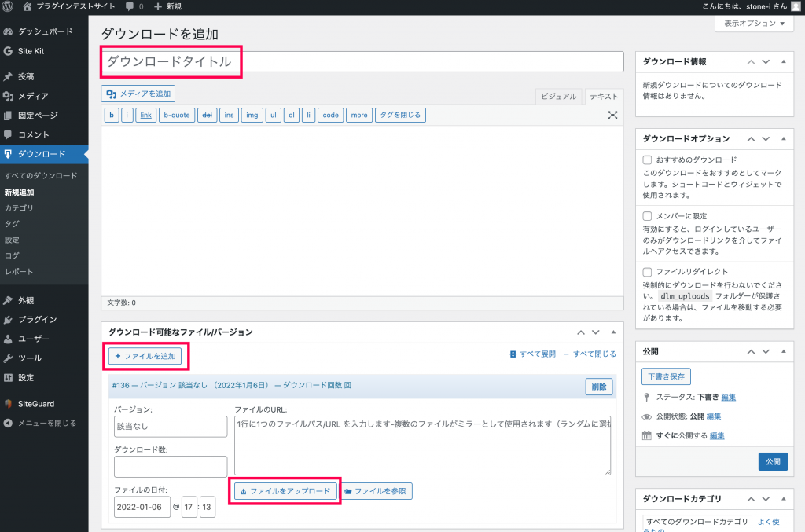
Task: Click the WordPress logo in admin bar
Action: tap(8, 6)
